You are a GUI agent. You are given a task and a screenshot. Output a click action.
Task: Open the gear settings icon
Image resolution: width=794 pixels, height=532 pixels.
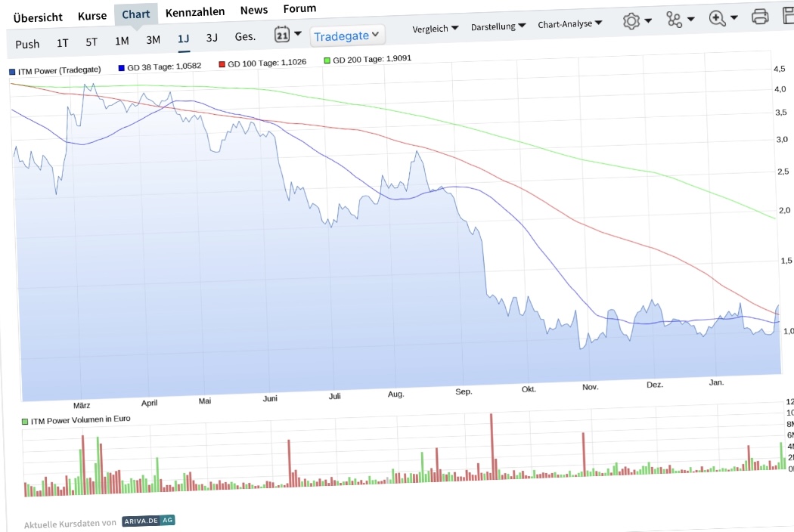click(x=631, y=21)
